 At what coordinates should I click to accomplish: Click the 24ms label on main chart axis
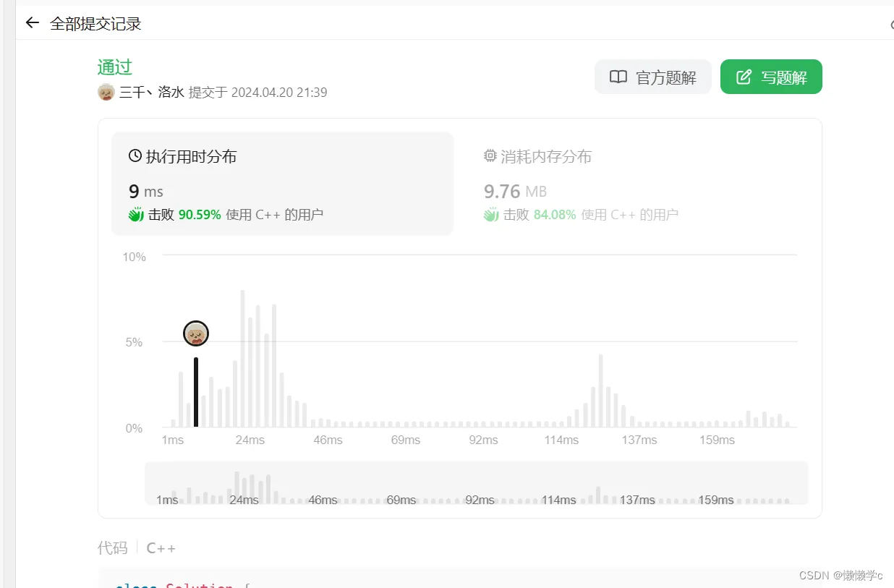tap(250, 440)
